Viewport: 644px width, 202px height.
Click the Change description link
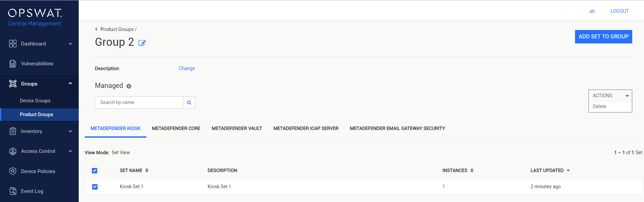[187, 68]
